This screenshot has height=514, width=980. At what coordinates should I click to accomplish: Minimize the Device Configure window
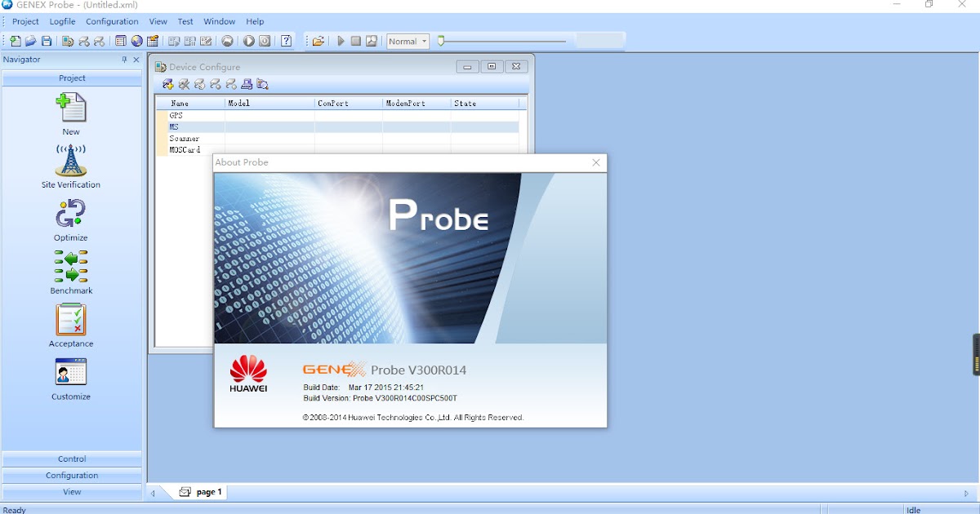point(467,67)
